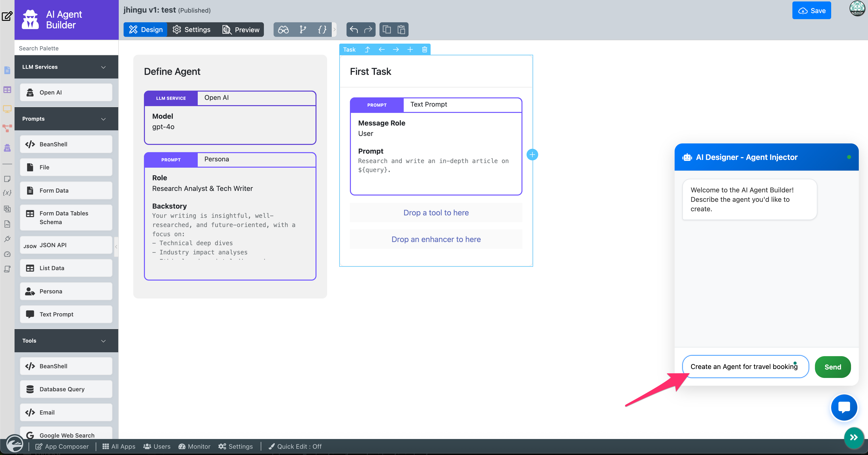Open the {x} variables icon in left rail
This screenshot has height=455, width=868.
[7, 193]
